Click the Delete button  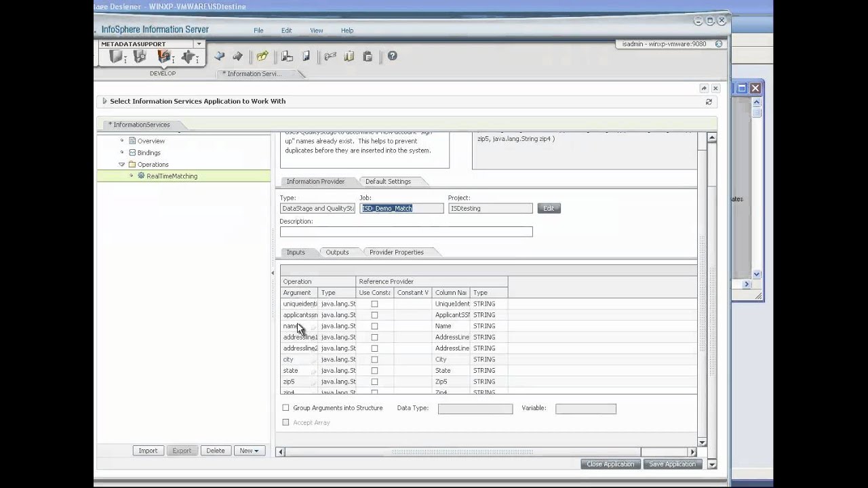click(216, 451)
